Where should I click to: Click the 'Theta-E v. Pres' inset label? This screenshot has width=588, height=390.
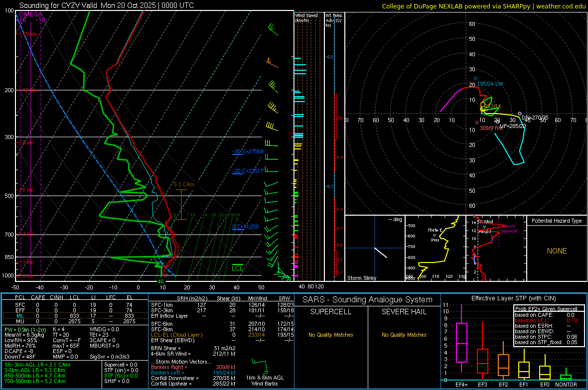coord(435,235)
